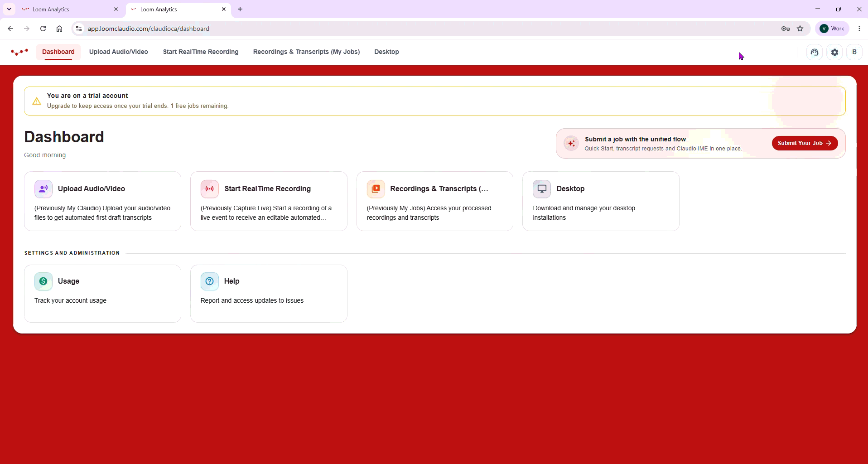
Task: Open the Desktop nav item
Action: coord(387,52)
